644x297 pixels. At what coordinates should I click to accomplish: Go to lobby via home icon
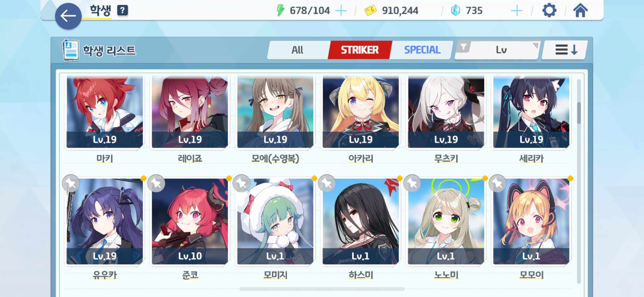coord(580,10)
